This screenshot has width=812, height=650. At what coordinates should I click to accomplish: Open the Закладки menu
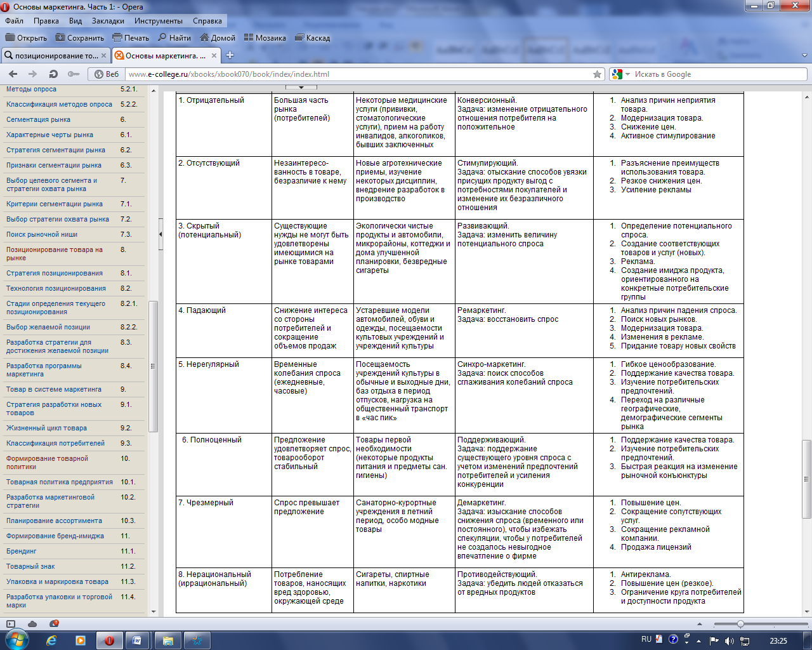(x=108, y=21)
